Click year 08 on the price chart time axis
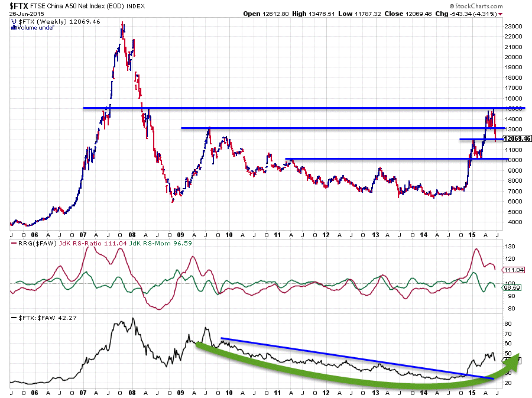The width and height of the screenshot is (532, 398). (132, 235)
